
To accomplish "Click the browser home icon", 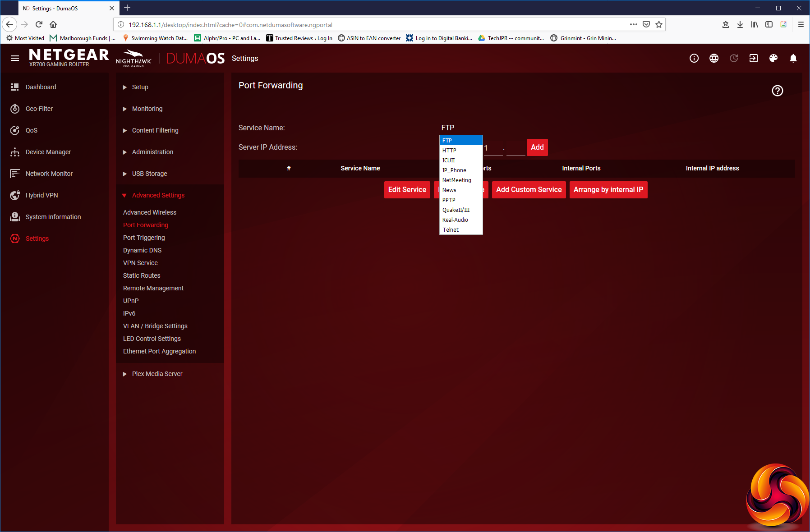I will pos(53,24).
